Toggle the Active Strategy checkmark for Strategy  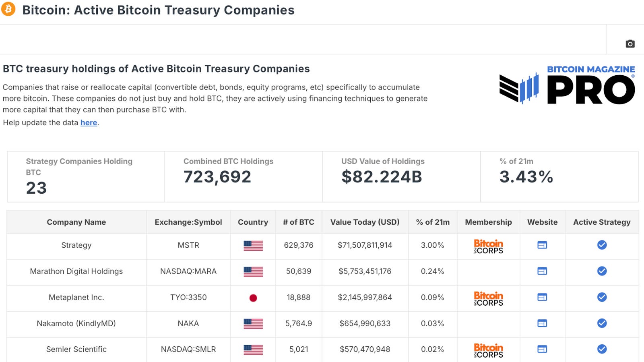[x=602, y=245]
